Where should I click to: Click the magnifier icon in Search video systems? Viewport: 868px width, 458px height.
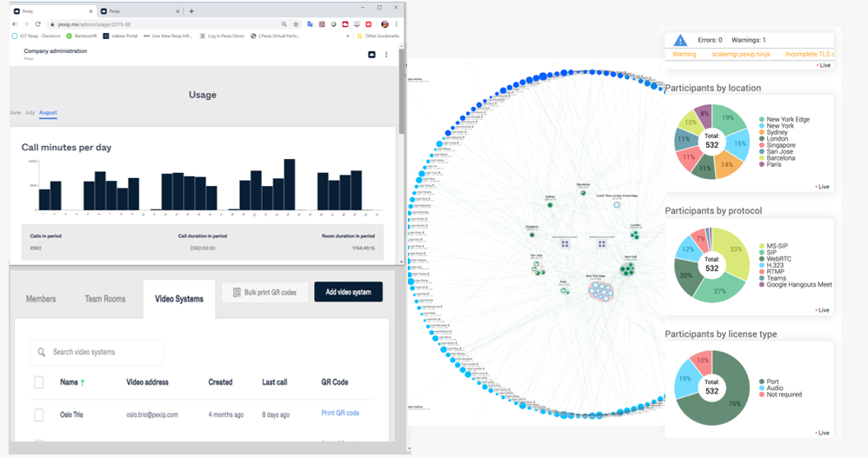tap(42, 352)
